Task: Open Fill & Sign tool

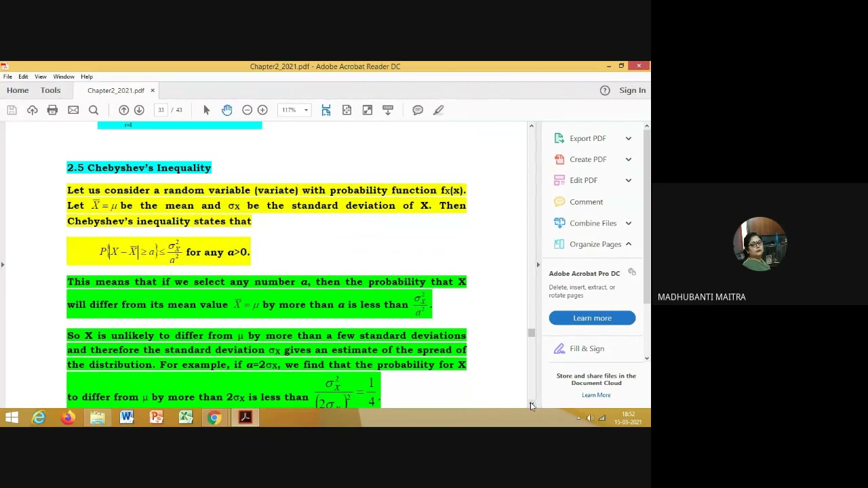Action: coord(587,348)
